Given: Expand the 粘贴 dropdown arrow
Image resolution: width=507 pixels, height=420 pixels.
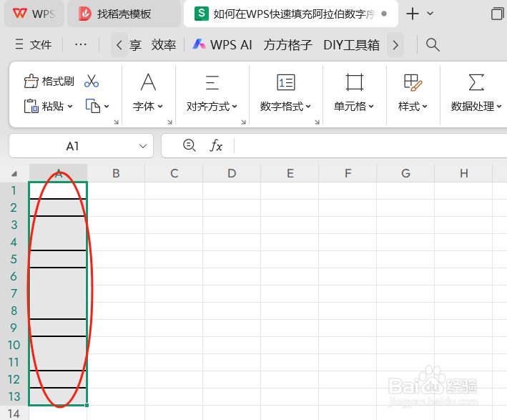Looking at the screenshot, I should pos(70,107).
